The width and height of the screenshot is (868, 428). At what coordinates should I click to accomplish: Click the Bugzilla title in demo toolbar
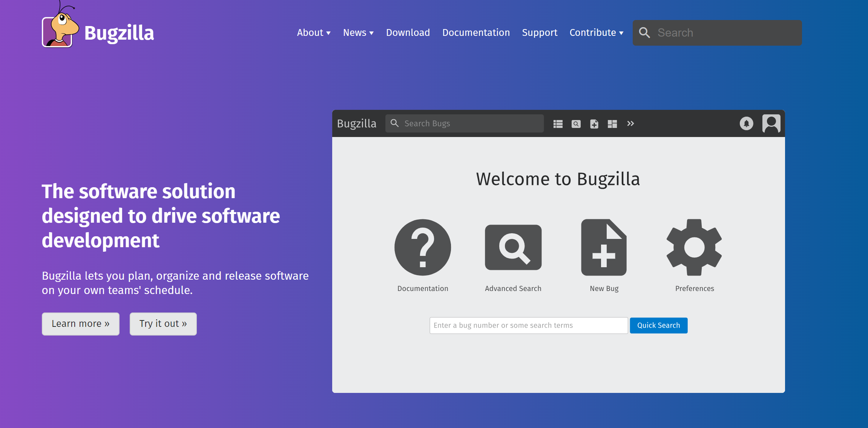tap(357, 123)
